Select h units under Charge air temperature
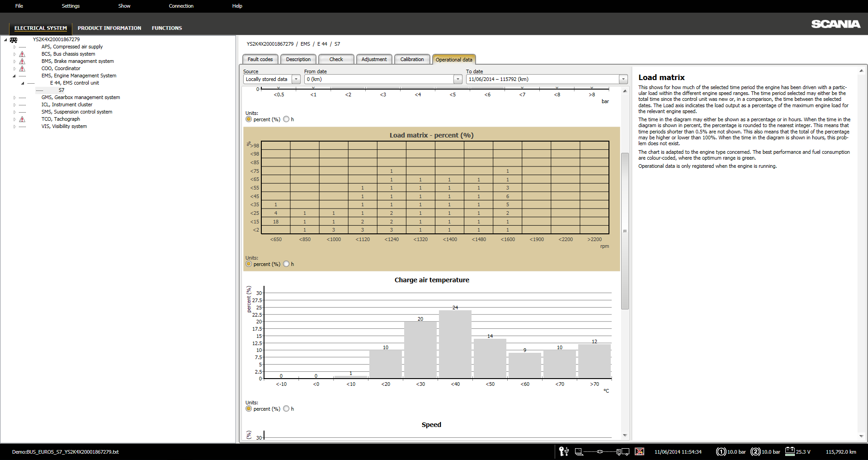Viewport: 868px width, 460px height. (x=286, y=409)
